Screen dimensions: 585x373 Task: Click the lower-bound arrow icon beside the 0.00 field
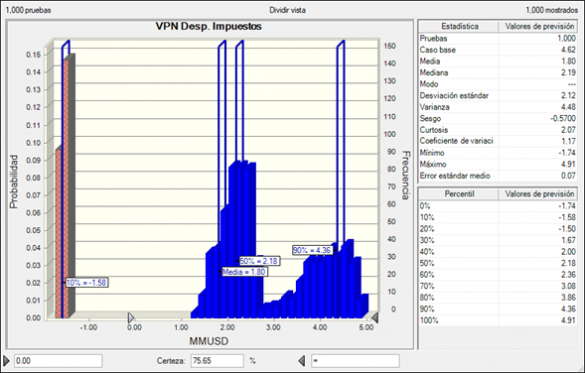tap(6, 361)
